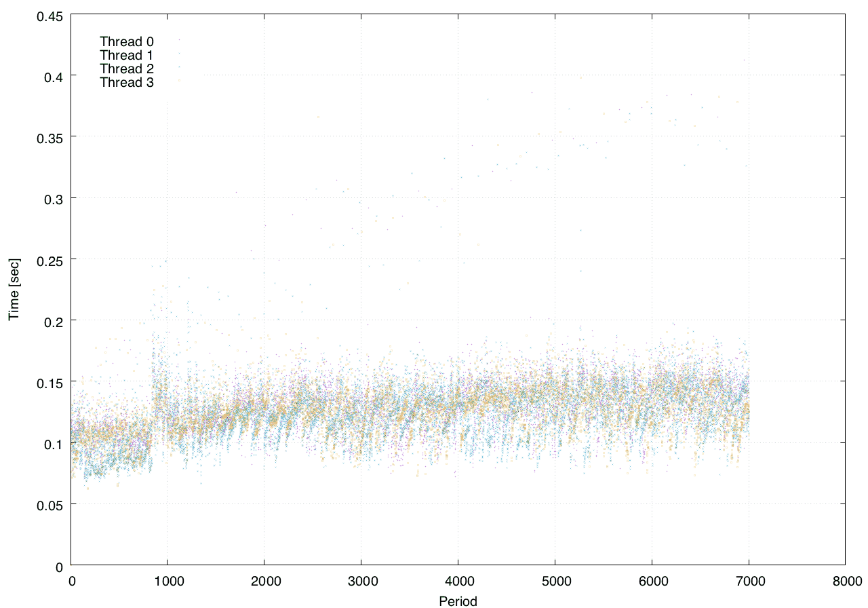This screenshot has width=868, height=608.
Task: Click the 'Thread 2' legend label
Action: click(x=127, y=69)
